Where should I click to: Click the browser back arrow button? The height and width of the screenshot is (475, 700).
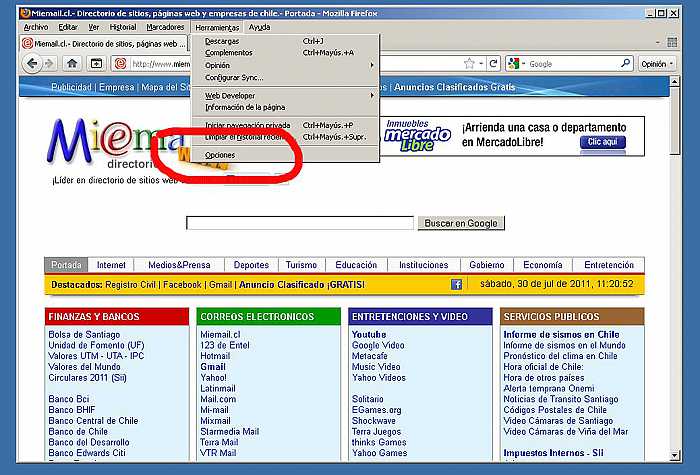point(32,64)
